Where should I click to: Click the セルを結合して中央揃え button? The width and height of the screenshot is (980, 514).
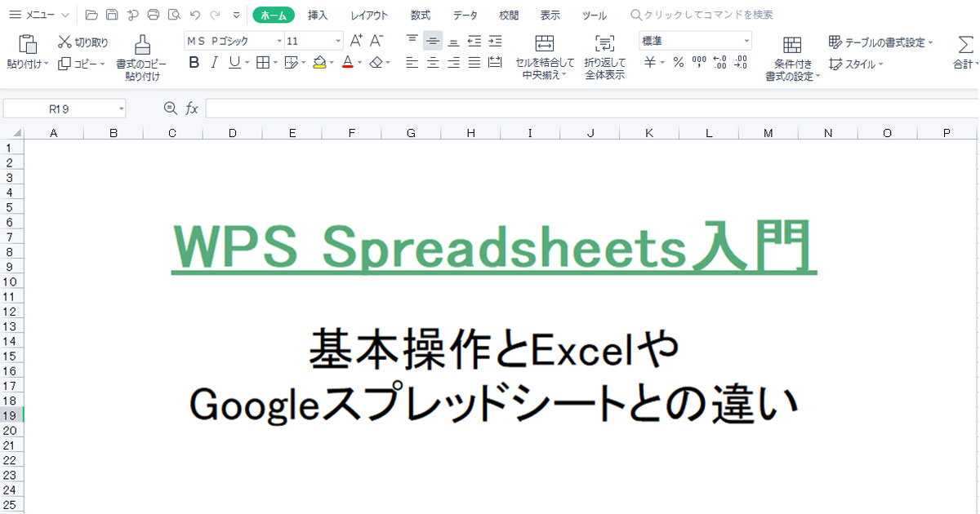[545, 57]
